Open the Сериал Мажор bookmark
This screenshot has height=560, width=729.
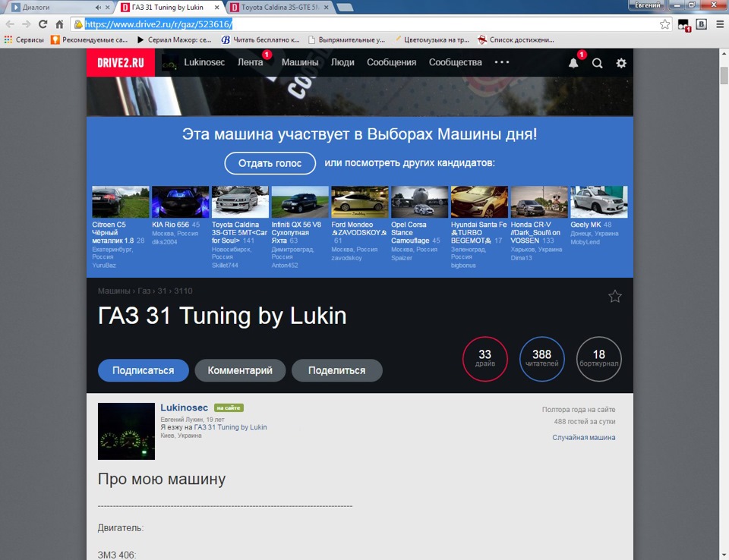click(x=175, y=40)
